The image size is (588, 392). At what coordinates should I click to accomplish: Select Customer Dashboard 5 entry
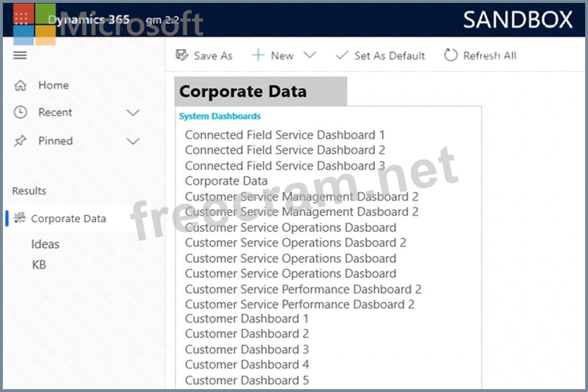click(x=247, y=380)
